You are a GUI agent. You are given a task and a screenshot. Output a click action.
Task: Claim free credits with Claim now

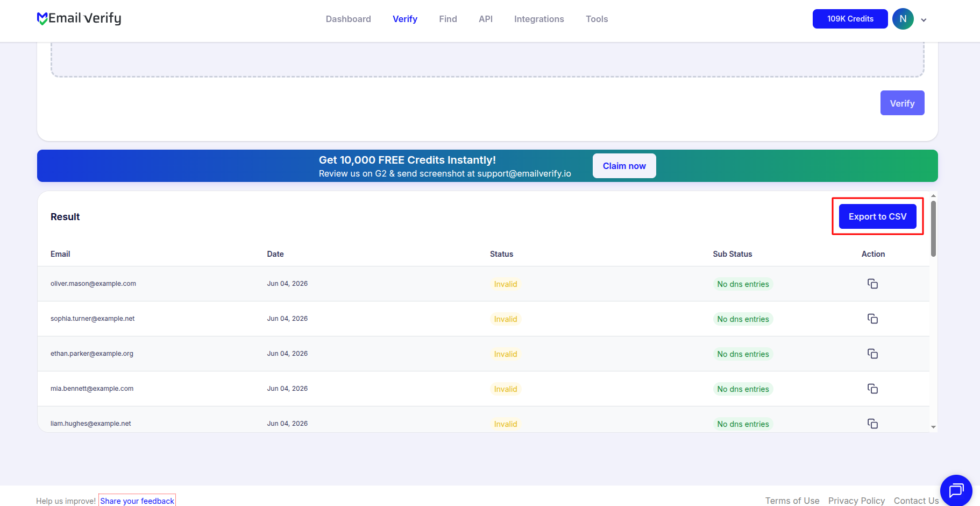624,166
